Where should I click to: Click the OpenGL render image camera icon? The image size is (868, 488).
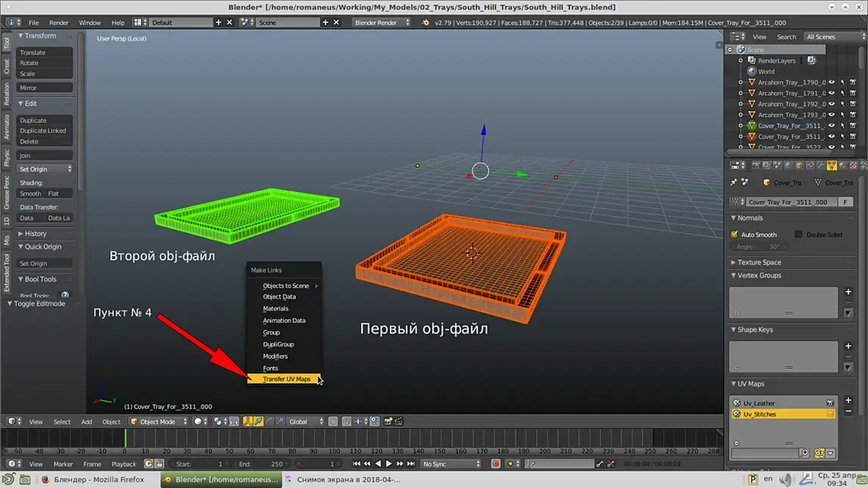[x=388, y=422]
